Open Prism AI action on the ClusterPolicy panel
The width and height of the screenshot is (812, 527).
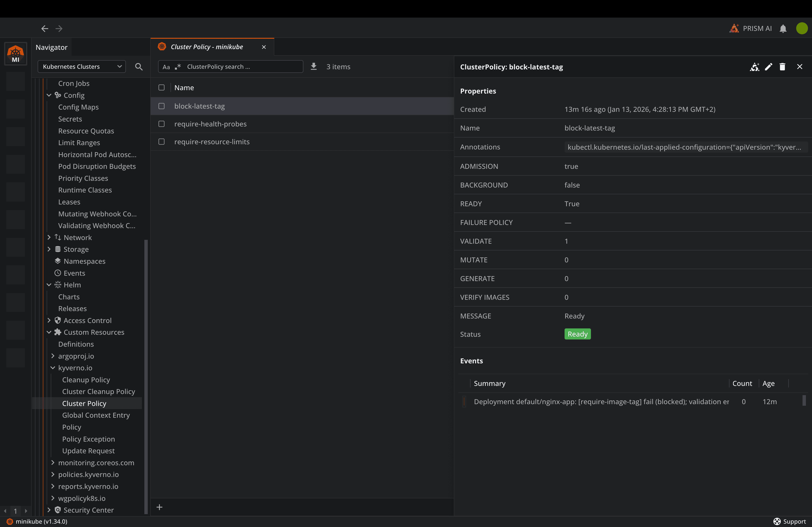coord(755,67)
